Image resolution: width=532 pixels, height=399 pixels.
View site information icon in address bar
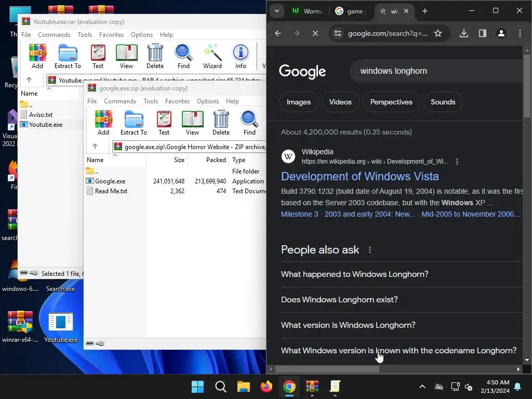[338, 33]
